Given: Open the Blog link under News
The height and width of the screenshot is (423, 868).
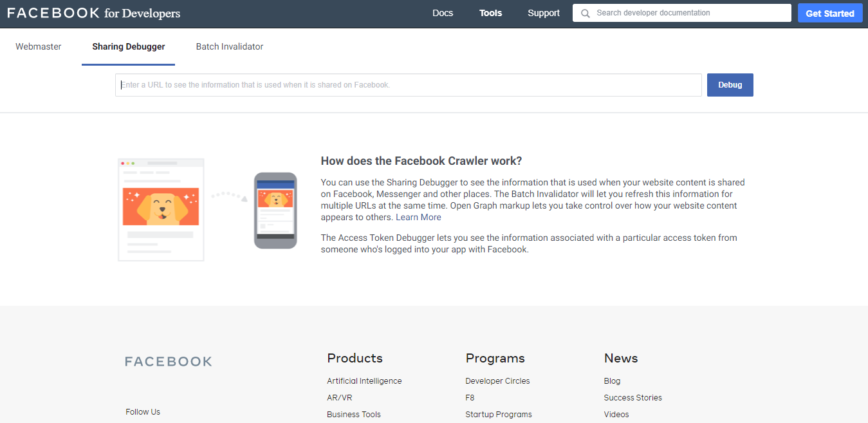Looking at the screenshot, I should [x=612, y=381].
